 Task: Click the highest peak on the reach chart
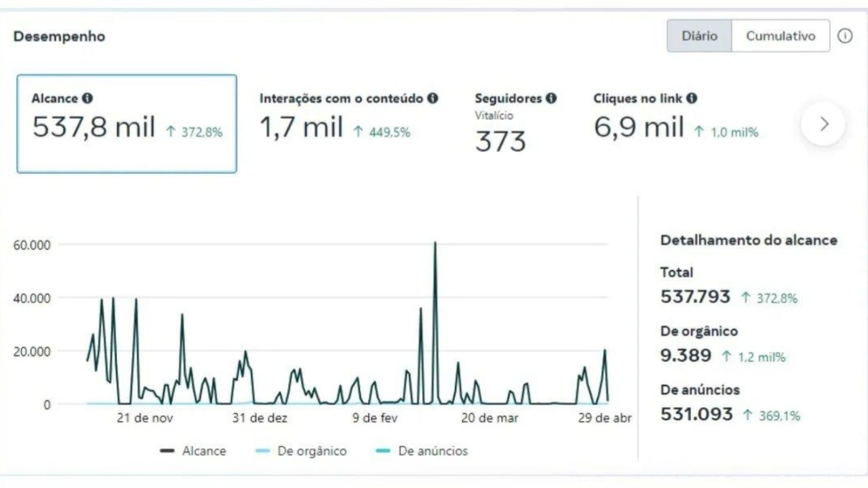pos(435,243)
